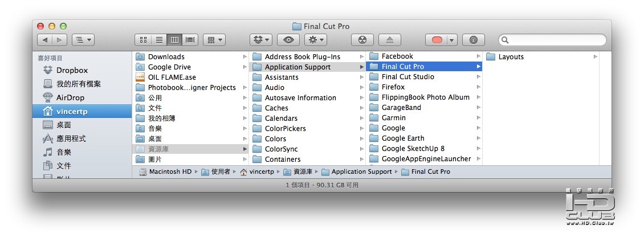Select the Containers folder
644x237 pixels.
click(x=307, y=160)
